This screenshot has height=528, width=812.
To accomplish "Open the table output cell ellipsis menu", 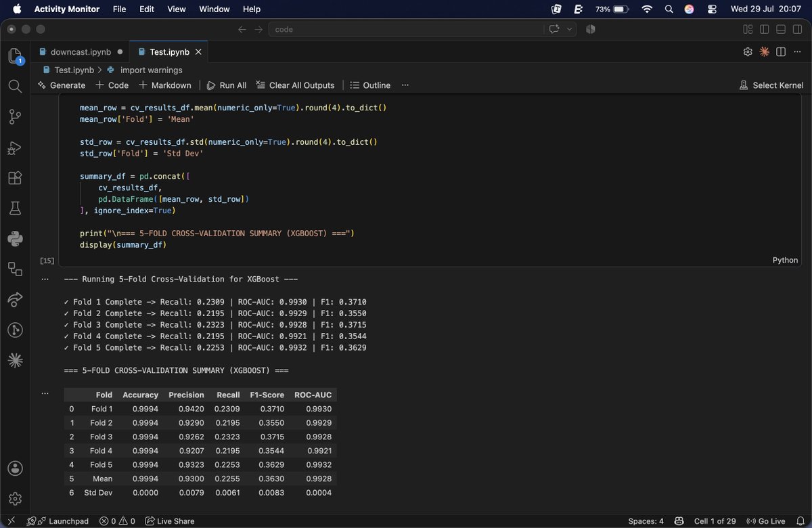I will pos(45,393).
